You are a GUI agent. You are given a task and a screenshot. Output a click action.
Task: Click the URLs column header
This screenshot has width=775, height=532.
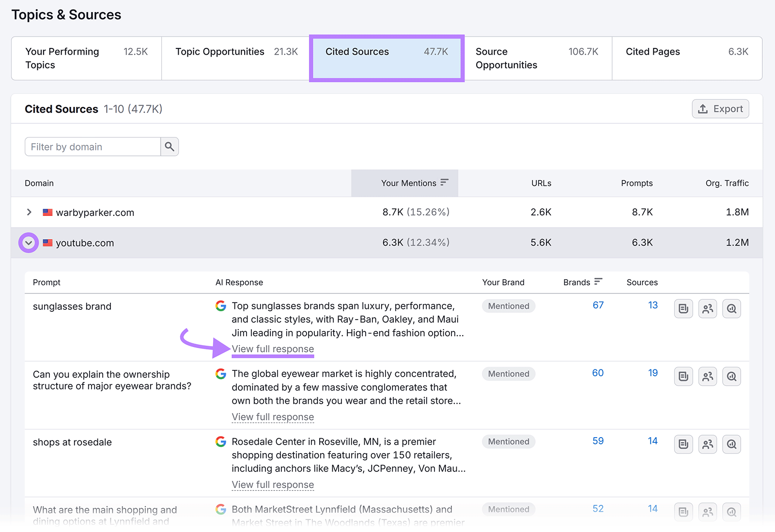click(x=541, y=183)
